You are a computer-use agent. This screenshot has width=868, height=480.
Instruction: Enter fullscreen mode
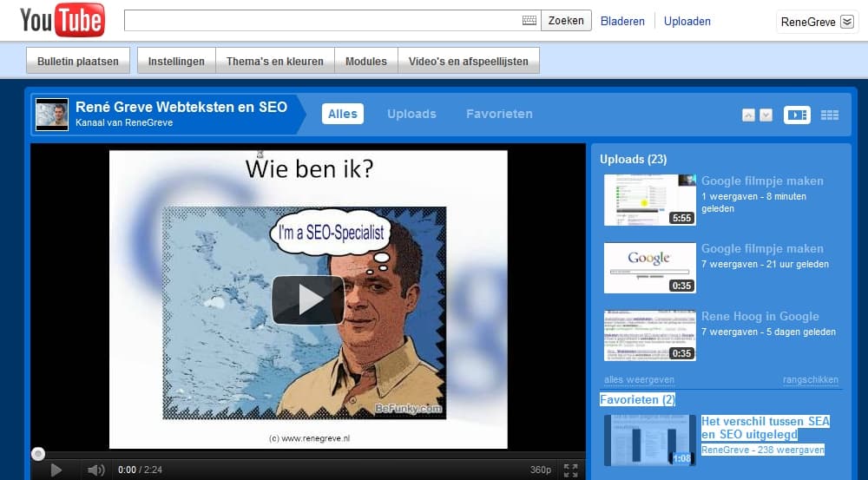pos(571,470)
